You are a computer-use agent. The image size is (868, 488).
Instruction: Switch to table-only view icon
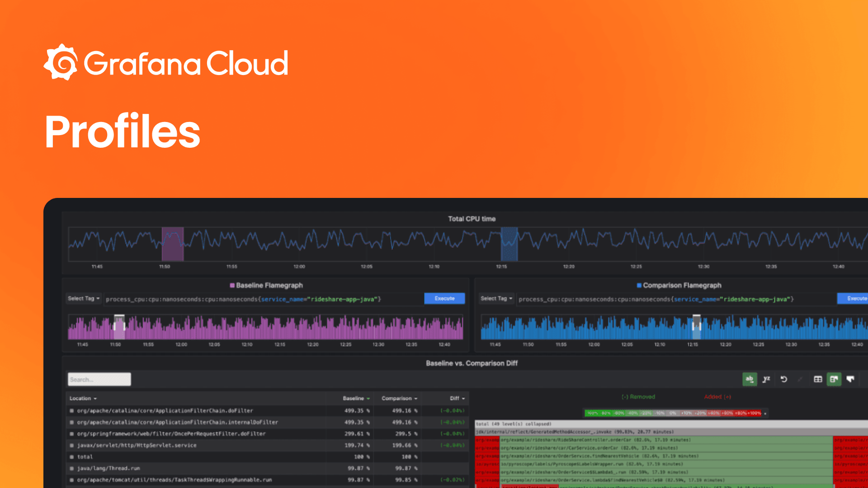tap(818, 379)
